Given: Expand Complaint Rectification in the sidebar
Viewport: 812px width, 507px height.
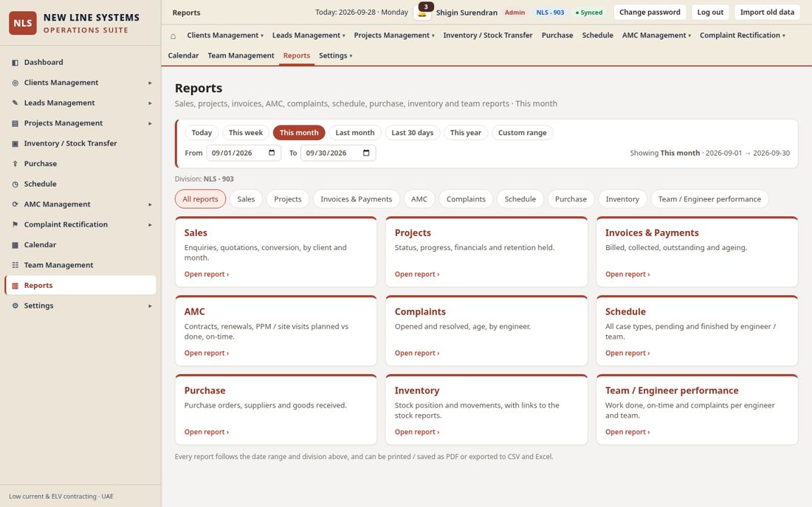Looking at the screenshot, I should 150,225.
